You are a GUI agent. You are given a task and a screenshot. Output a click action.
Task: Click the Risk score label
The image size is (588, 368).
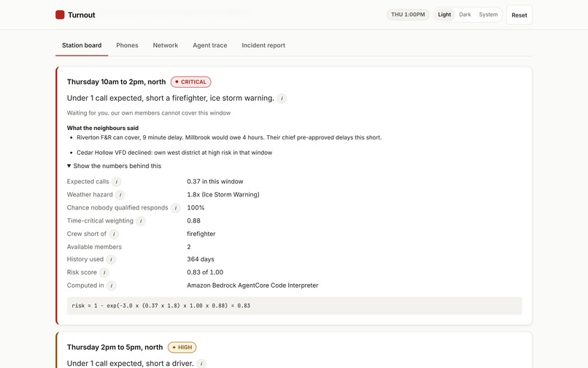click(x=82, y=272)
